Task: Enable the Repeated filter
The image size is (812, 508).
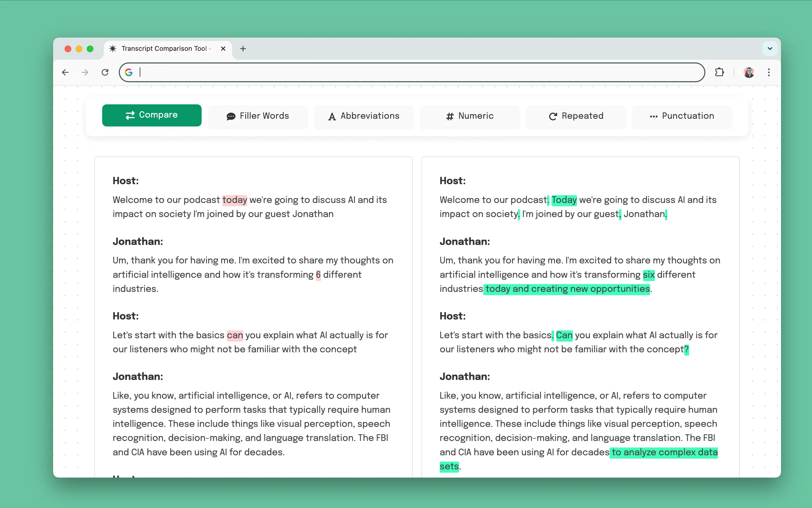Action: 576,116
